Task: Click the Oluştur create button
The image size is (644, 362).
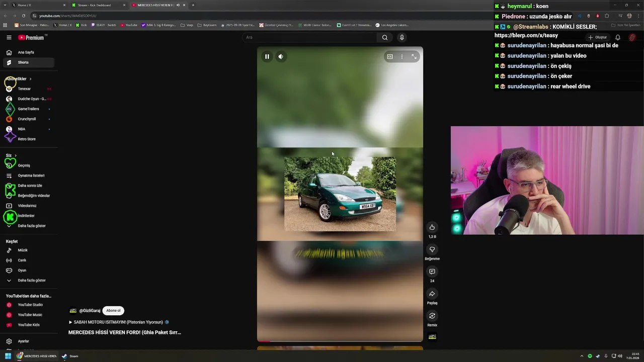Action: coord(598,37)
